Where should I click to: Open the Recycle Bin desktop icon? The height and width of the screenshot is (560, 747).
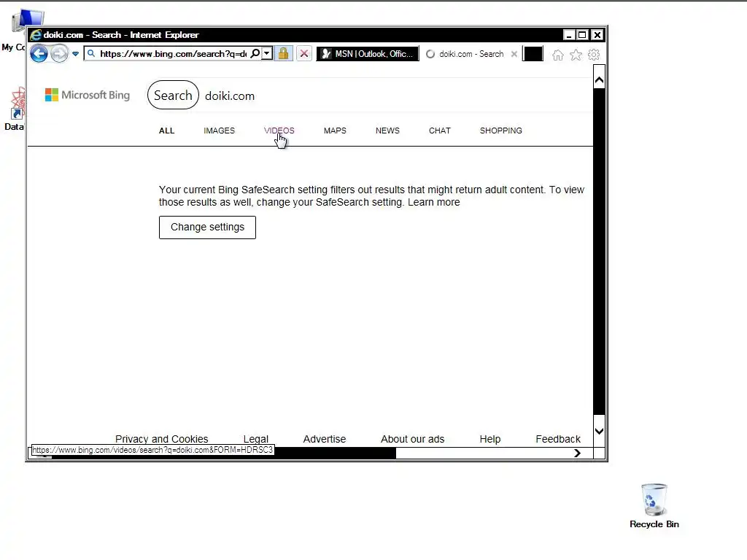654,506
